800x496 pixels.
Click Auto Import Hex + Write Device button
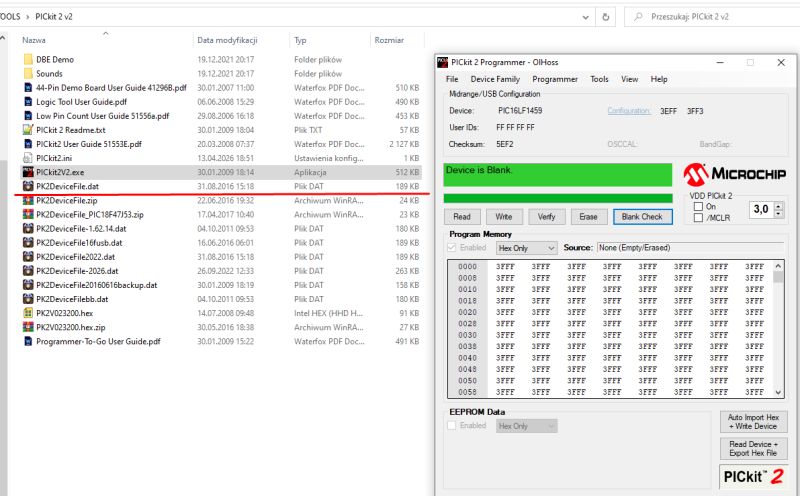coord(754,421)
